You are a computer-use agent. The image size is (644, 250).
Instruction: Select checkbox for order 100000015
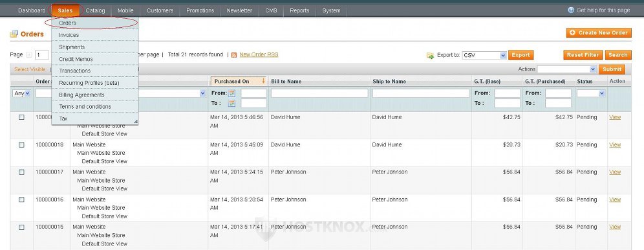21,227
